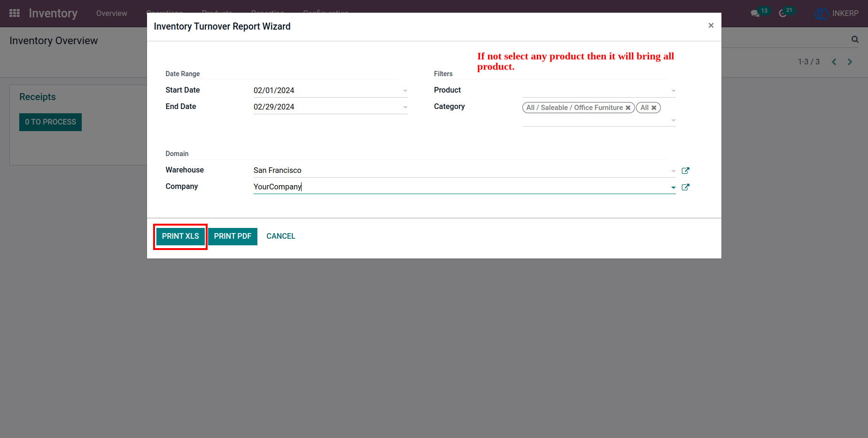The image size is (868, 438).
Task: Open the INKERP user menu
Action: [837, 13]
